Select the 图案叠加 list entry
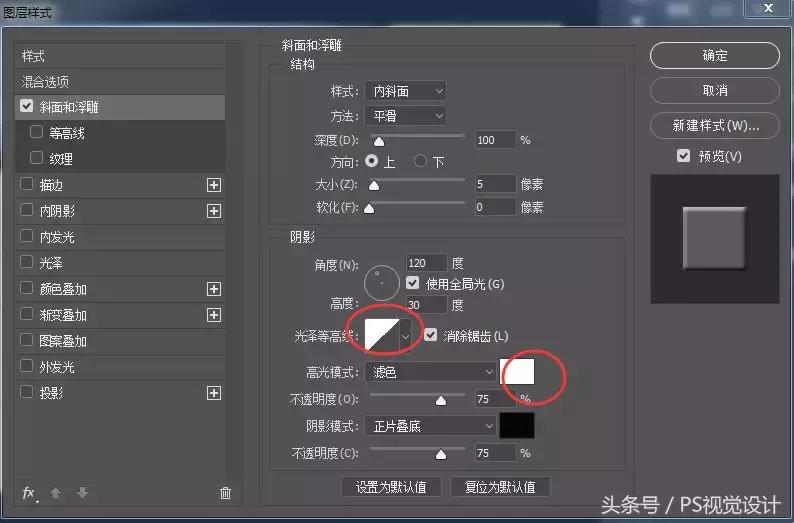 click(120, 341)
